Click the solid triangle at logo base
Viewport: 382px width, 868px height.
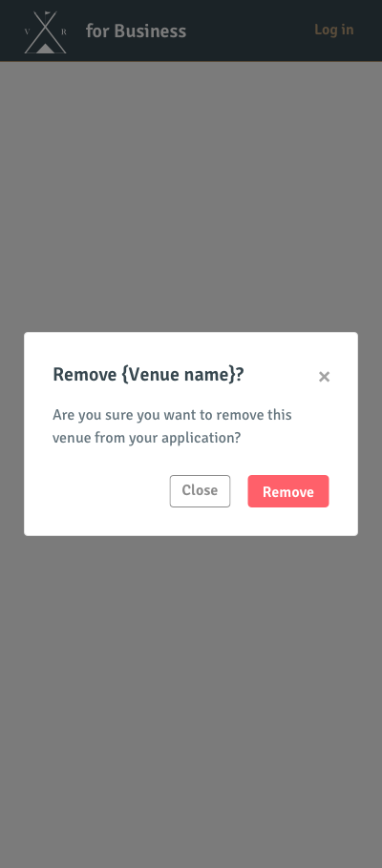[x=46, y=49]
